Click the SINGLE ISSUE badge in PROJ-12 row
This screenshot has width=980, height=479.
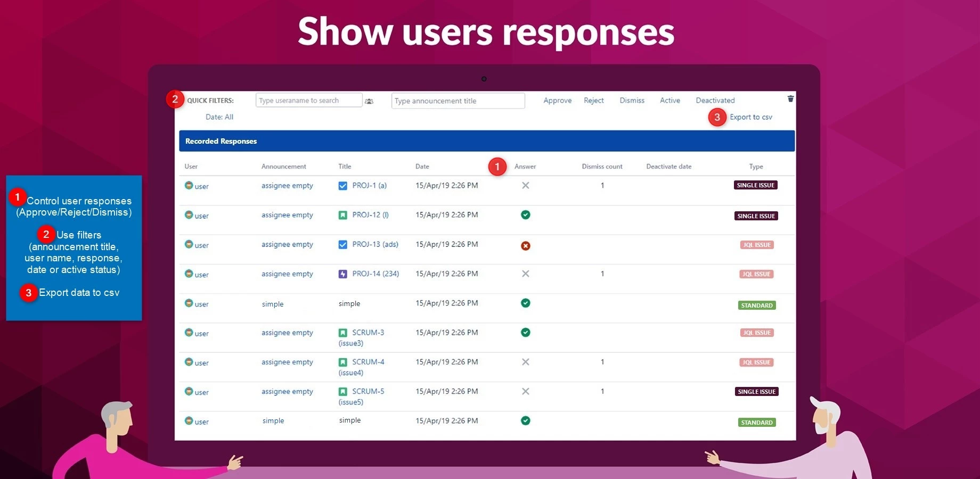tap(756, 216)
